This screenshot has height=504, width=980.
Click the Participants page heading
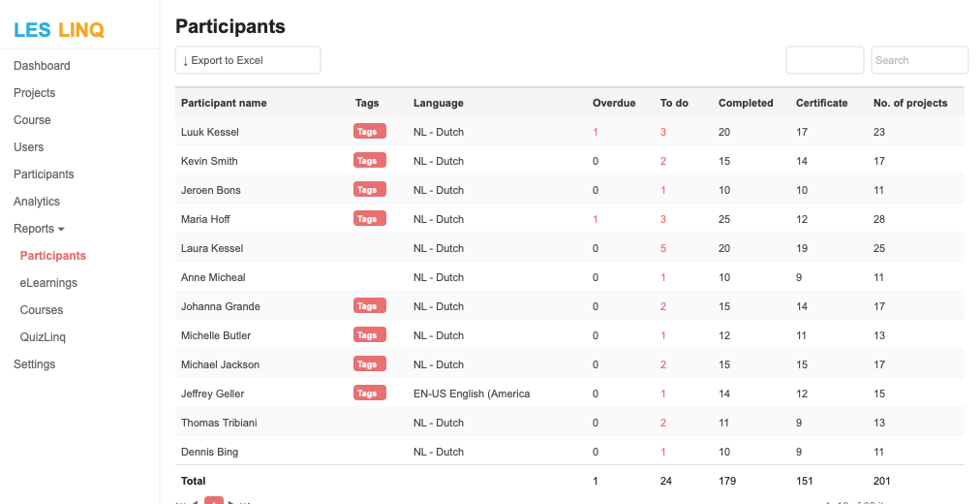coord(230,26)
